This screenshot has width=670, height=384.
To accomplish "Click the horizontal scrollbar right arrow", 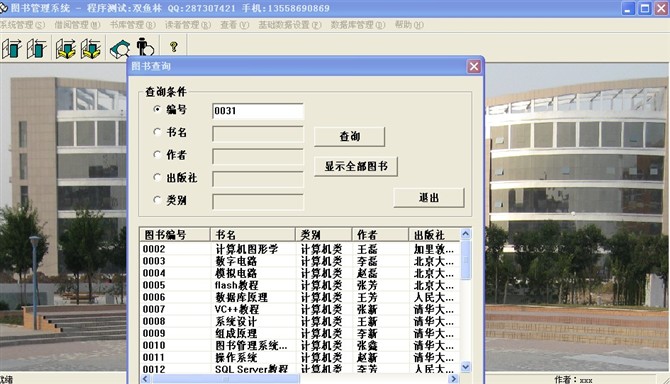I will coord(454,379).
